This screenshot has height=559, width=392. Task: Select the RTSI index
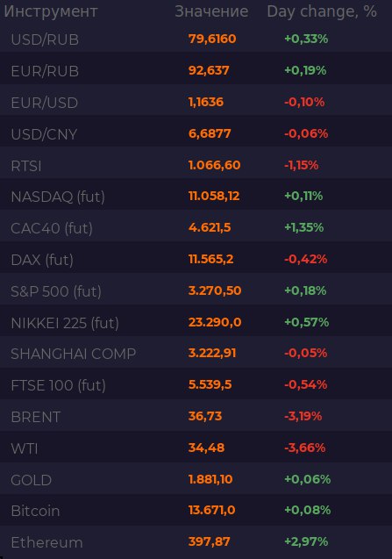[196, 165]
